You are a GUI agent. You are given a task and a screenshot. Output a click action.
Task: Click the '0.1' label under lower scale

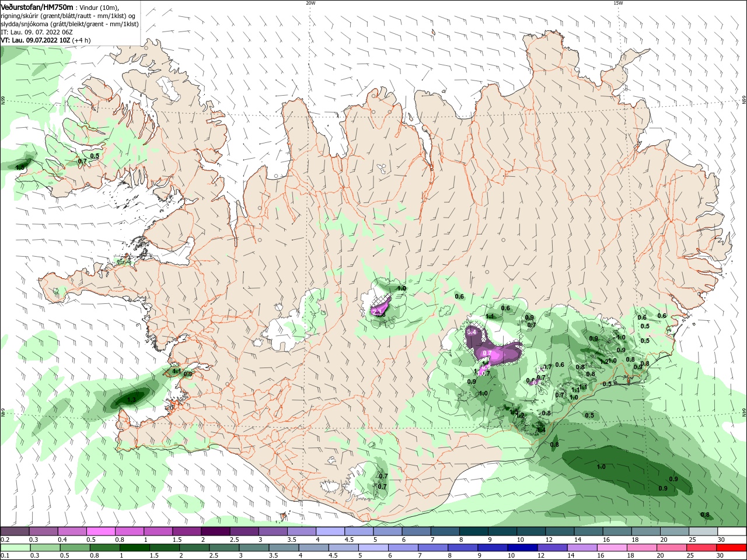click(x=5, y=556)
